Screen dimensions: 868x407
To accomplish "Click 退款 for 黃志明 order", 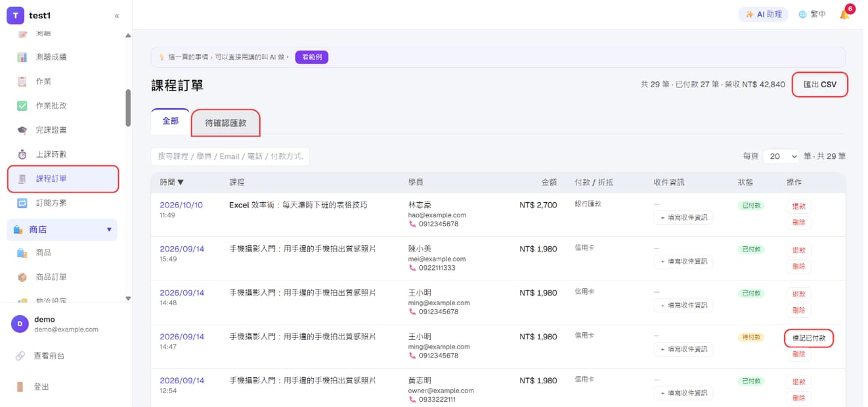I will point(798,381).
